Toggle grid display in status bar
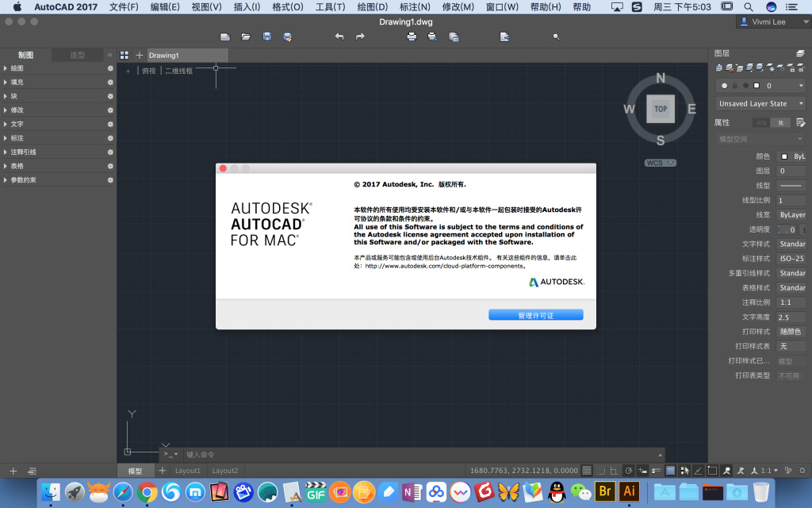 point(586,471)
